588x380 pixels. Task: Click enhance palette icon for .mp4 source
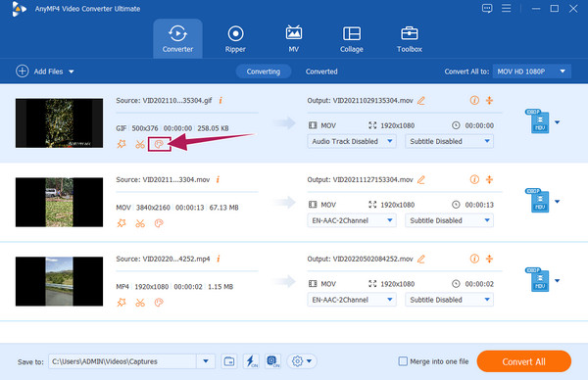click(x=159, y=303)
